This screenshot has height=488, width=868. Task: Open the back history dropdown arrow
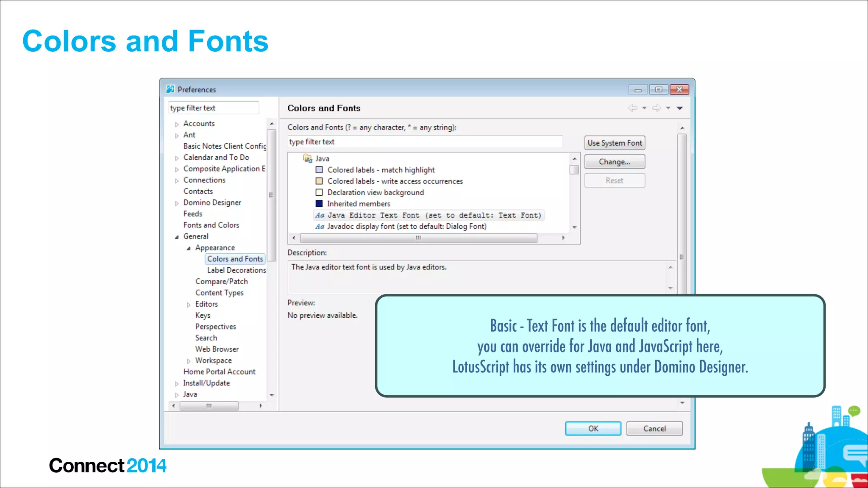(644, 108)
